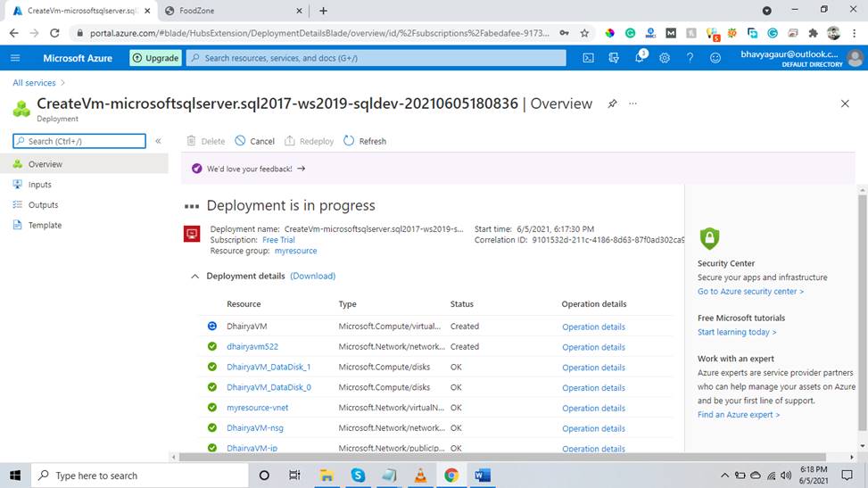868x488 pixels.
Task: View Operation details for DhairyaVM row
Action: pyautogui.click(x=593, y=327)
